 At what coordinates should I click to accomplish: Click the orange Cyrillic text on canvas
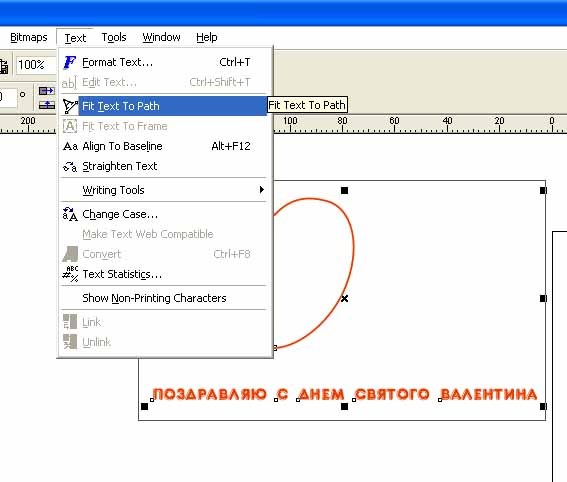point(344,394)
